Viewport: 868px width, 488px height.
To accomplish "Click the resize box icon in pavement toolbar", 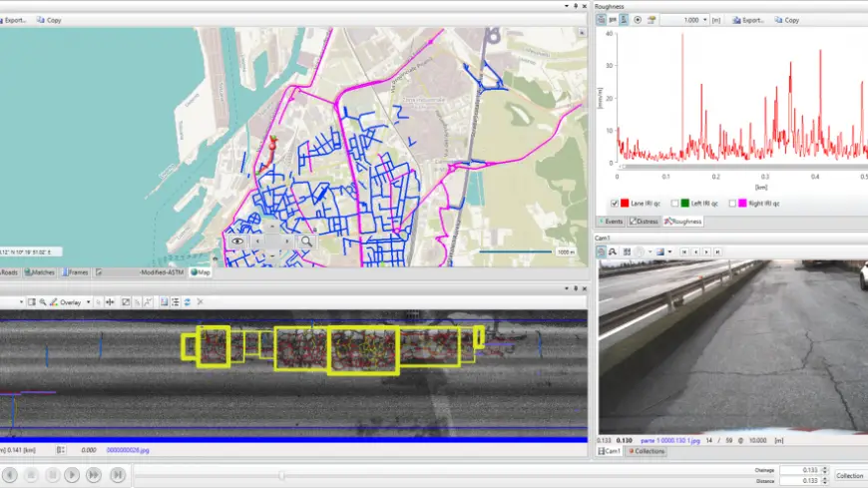I will (x=126, y=302).
